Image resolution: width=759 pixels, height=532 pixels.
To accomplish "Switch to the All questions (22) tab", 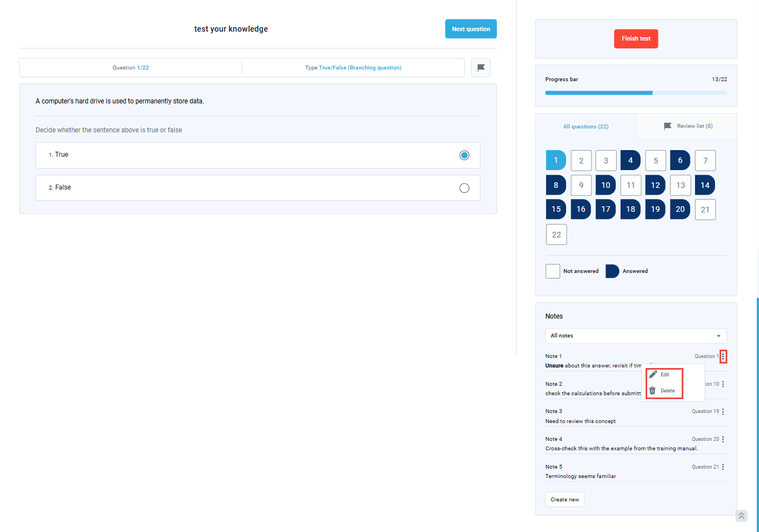I will (x=586, y=127).
